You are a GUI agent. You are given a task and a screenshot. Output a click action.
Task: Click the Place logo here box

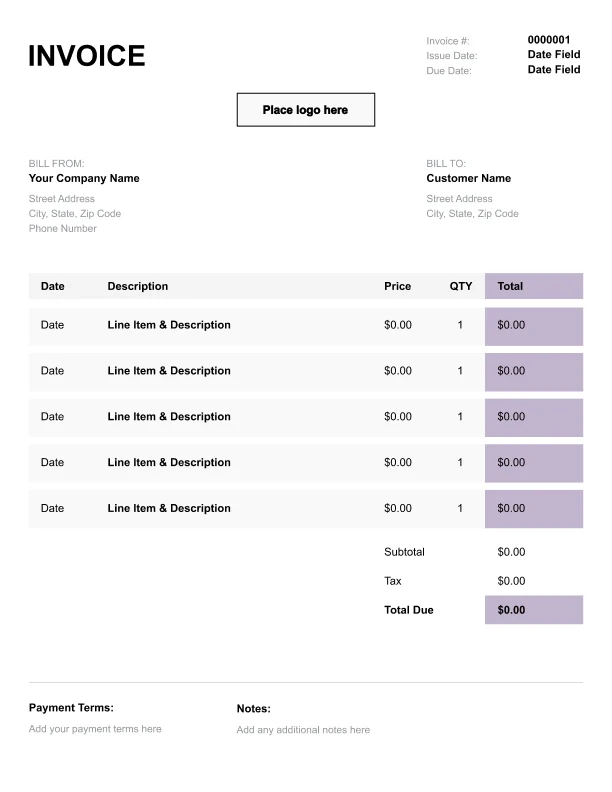click(x=306, y=110)
